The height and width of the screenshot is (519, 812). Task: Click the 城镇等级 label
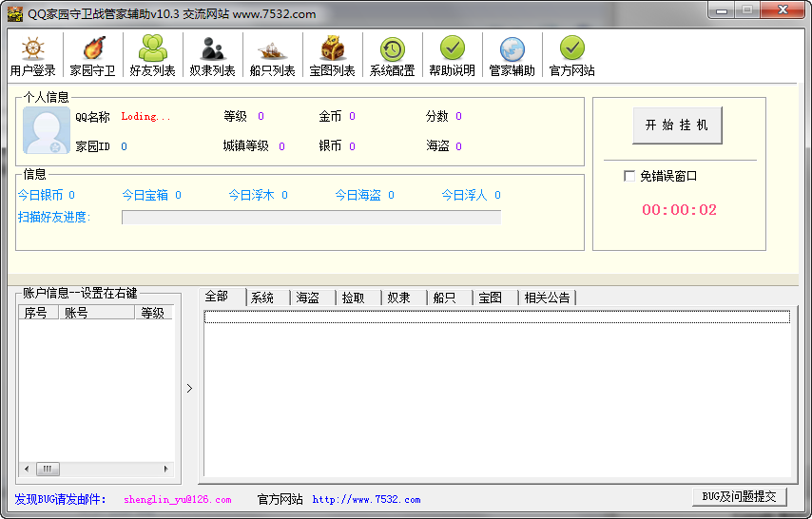pyautogui.click(x=246, y=146)
